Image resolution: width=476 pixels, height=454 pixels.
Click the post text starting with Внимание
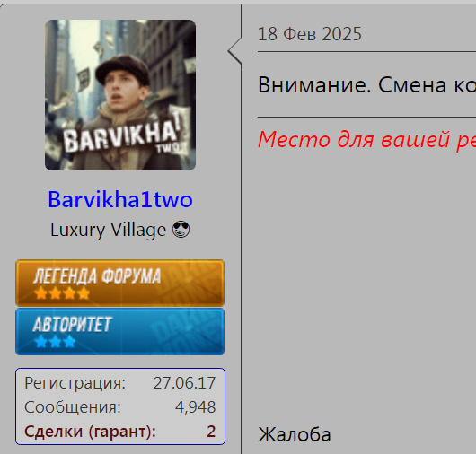366,85
